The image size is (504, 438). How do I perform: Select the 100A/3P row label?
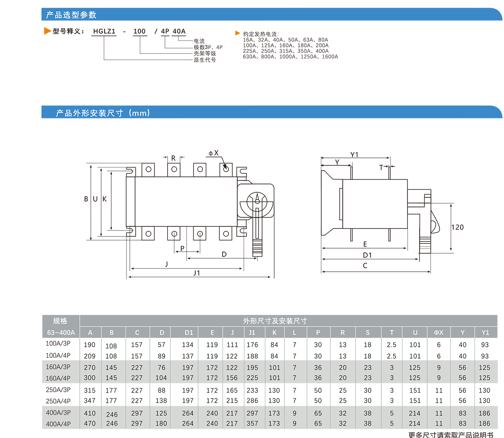coord(58,344)
